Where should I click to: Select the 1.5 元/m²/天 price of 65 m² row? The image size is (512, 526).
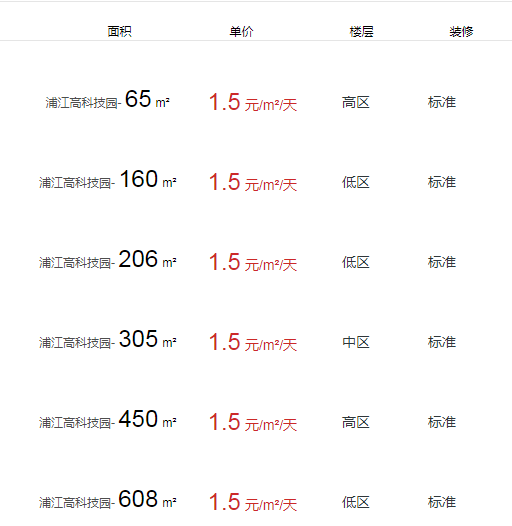pos(253,102)
